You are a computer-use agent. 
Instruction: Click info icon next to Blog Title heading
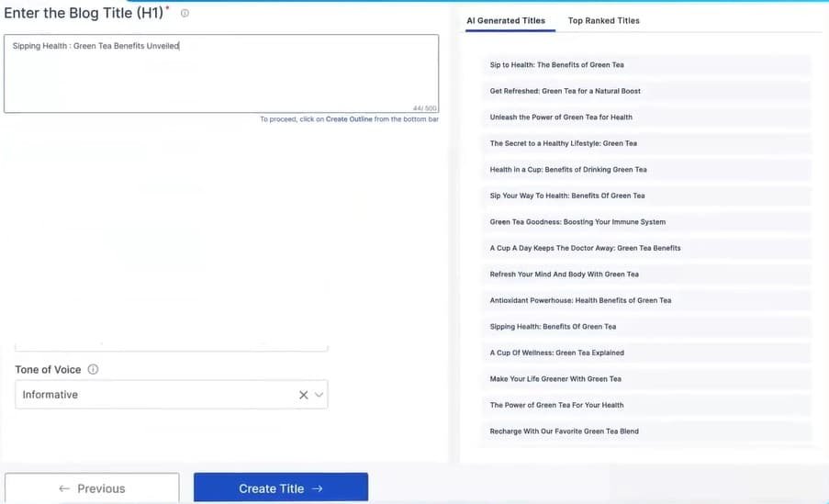point(185,14)
